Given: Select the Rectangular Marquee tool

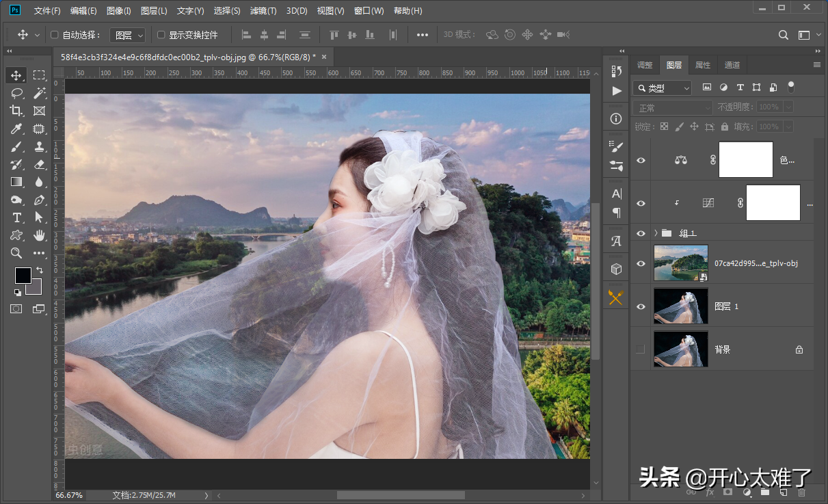Looking at the screenshot, I should click(x=39, y=75).
